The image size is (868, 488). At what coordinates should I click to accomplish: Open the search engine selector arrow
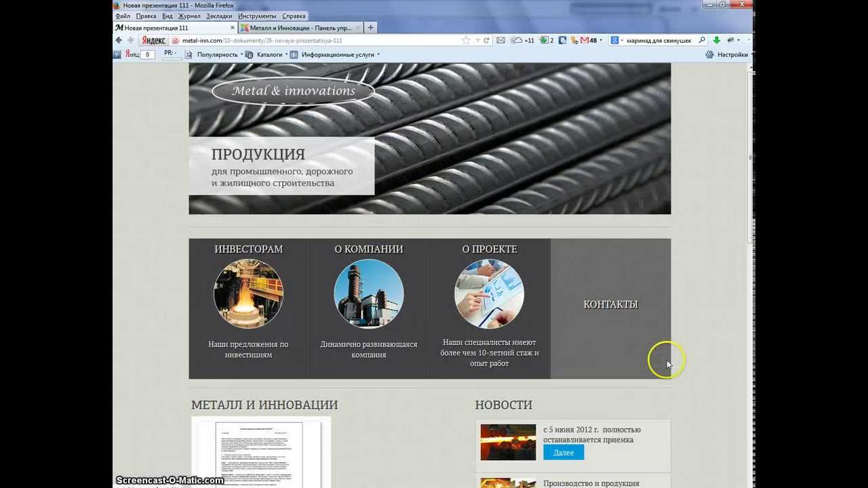pyautogui.click(x=621, y=41)
